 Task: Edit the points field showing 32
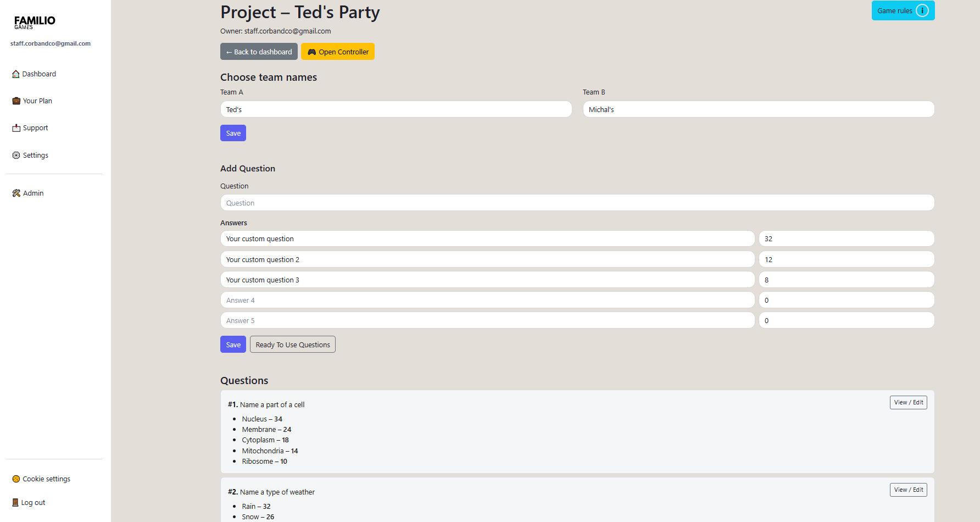click(847, 238)
